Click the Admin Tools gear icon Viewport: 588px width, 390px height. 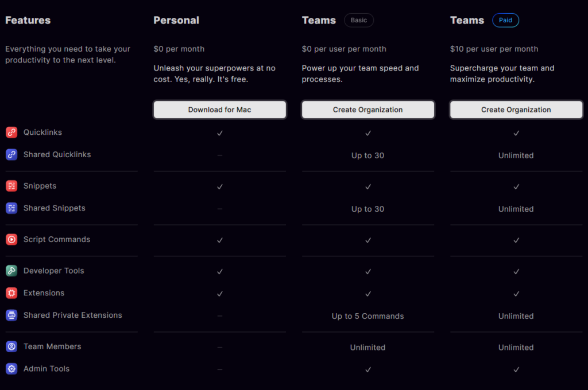point(11,369)
